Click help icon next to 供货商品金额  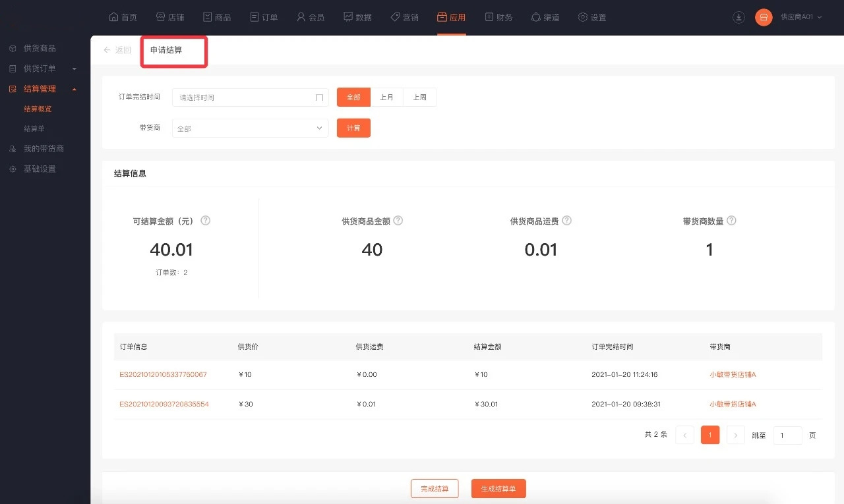398,221
